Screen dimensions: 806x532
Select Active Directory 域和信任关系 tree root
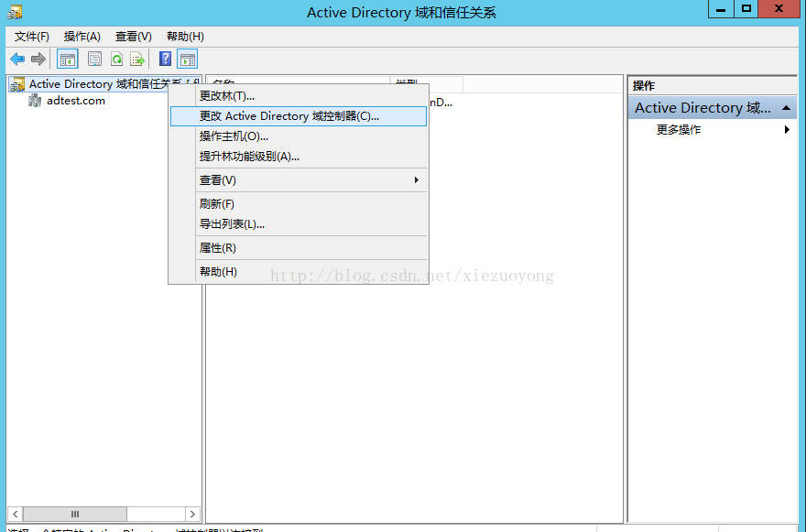(x=105, y=84)
